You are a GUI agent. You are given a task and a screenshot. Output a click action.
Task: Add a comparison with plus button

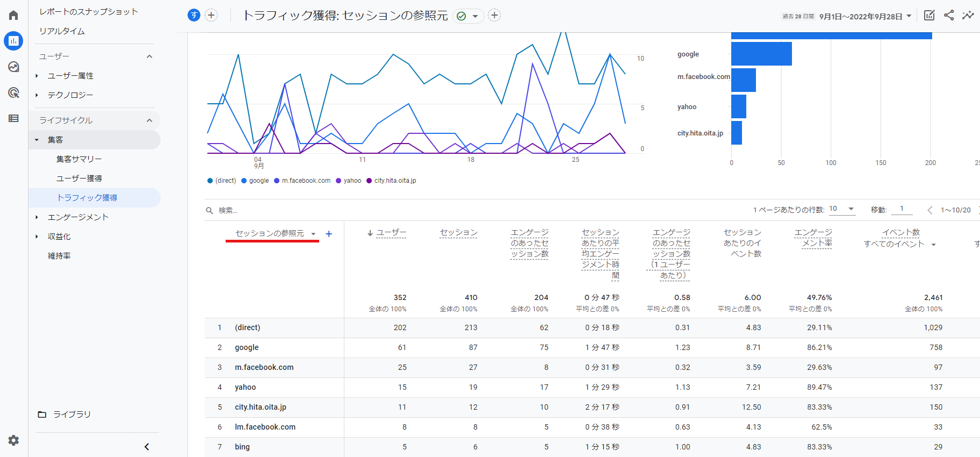pyautogui.click(x=212, y=16)
